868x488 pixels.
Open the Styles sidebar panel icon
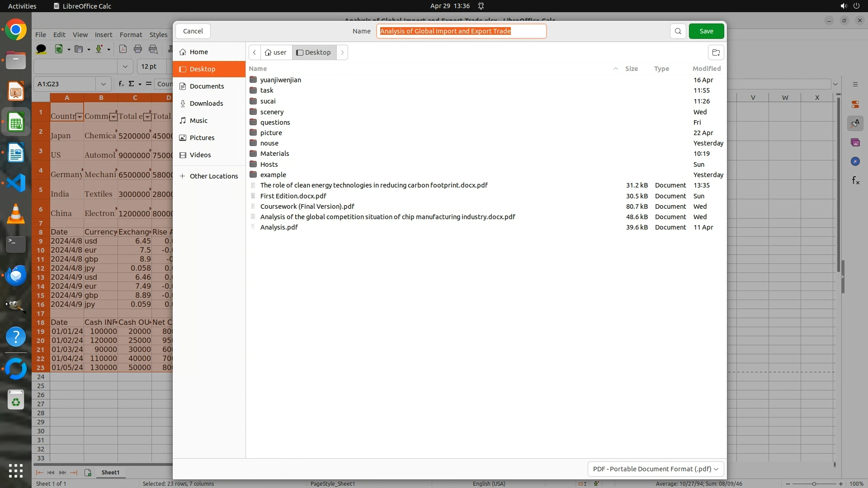click(855, 123)
